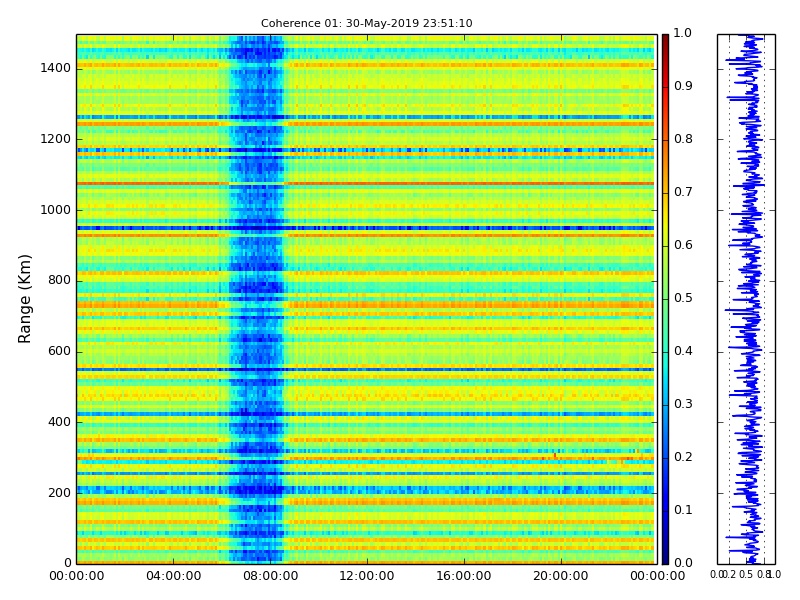The image size is (800, 600).
Task: Select the 1000 tick on the range axis
Action: (x=56, y=210)
